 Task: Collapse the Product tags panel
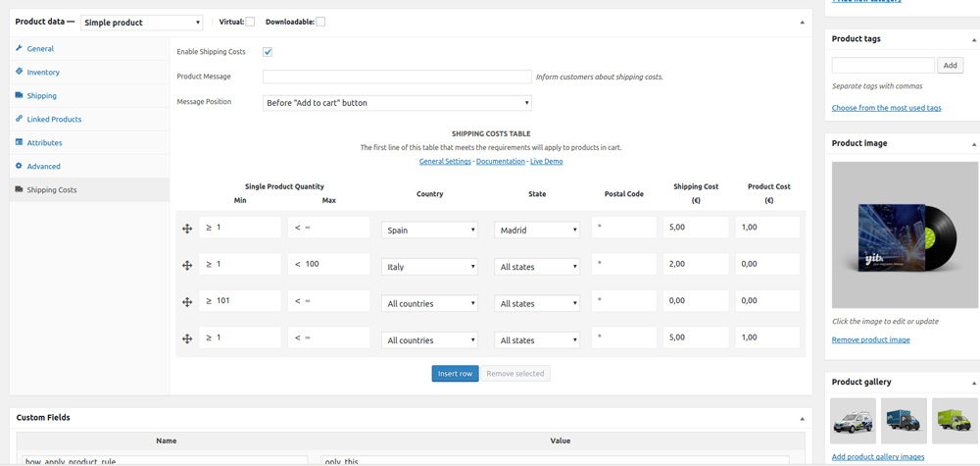[x=973, y=40]
